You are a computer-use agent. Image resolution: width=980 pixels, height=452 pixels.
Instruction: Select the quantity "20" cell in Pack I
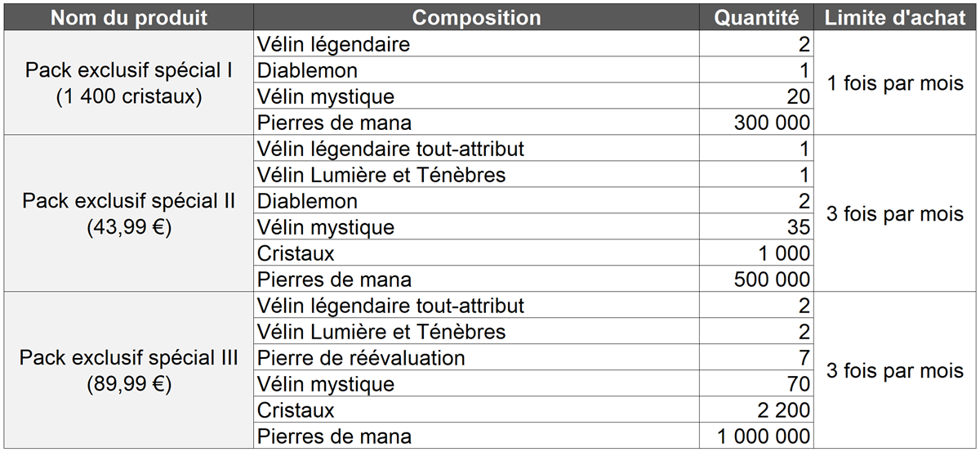[799, 96]
